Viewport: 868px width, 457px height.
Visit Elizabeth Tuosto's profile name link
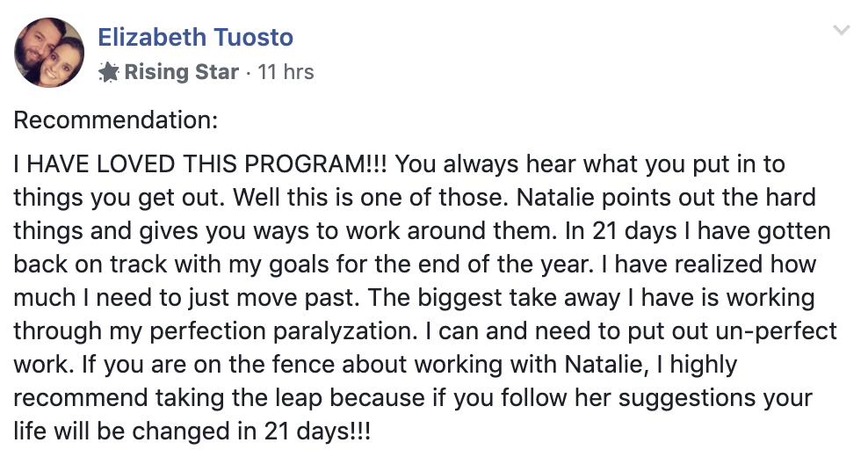click(195, 37)
